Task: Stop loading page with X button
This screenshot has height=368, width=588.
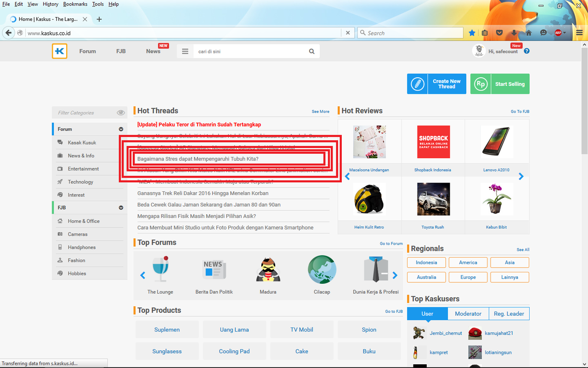Action: click(348, 33)
